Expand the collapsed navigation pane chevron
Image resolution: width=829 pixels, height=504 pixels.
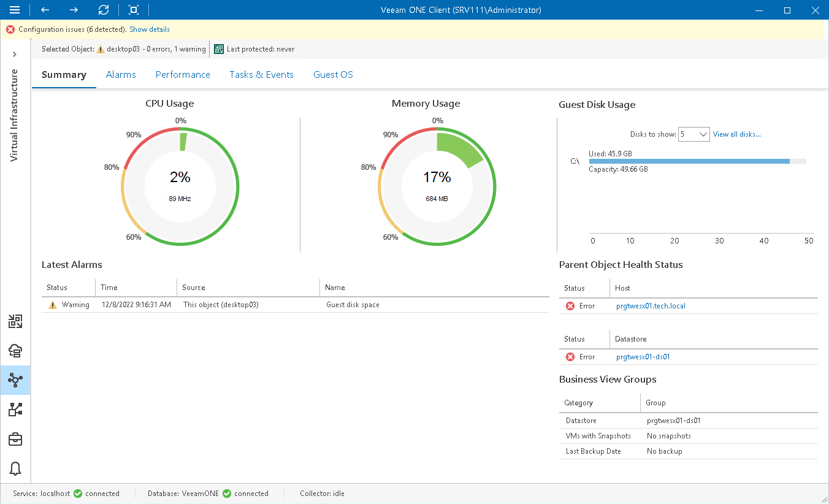15,54
